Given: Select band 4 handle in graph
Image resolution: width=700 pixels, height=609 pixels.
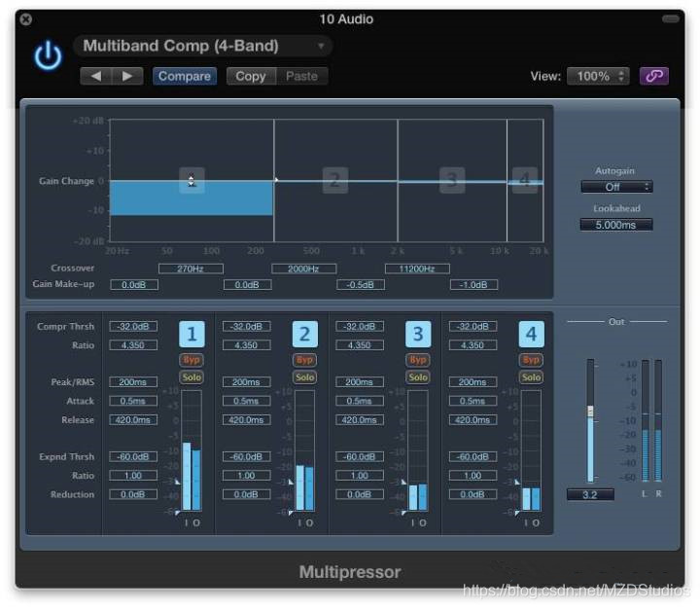Looking at the screenshot, I should click(525, 181).
